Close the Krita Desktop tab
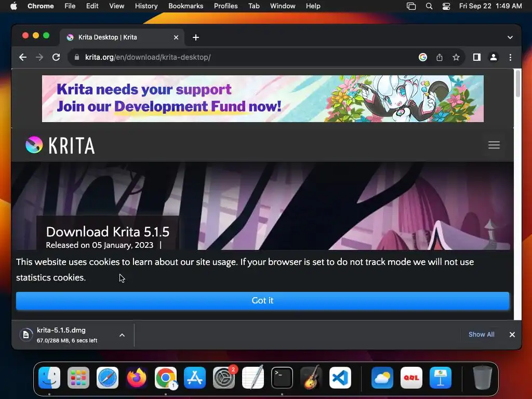Viewport: 532px width, 399px height. (x=176, y=37)
